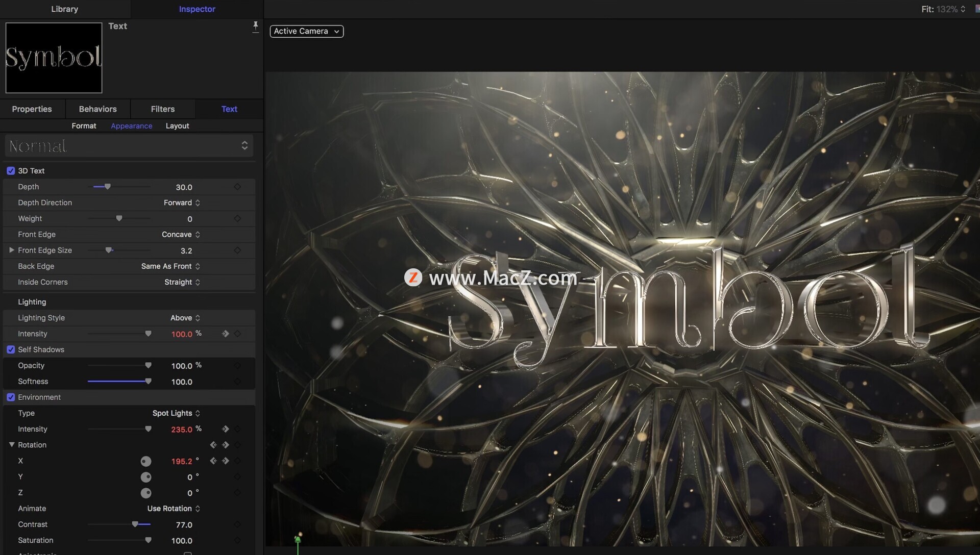
Task: Click the Contrast value 77.0
Action: pyautogui.click(x=184, y=525)
